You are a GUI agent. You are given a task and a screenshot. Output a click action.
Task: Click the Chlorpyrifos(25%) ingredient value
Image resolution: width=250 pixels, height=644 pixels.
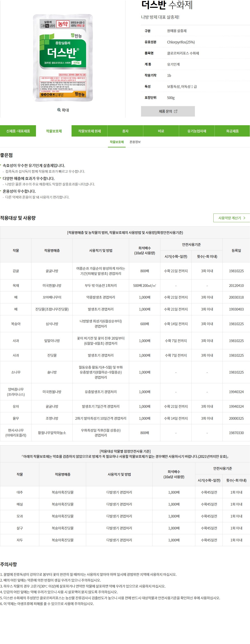(x=181, y=42)
